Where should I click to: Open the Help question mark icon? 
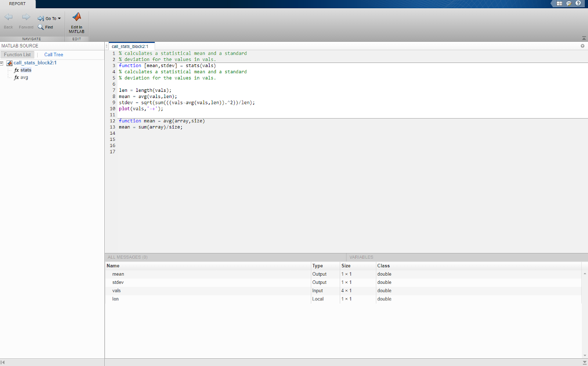click(x=578, y=4)
